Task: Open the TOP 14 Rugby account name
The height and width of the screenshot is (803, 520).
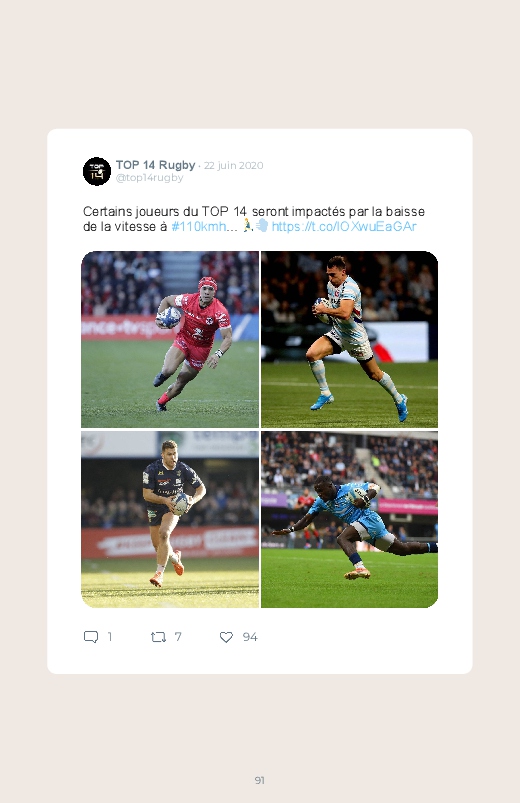Action: tap(155, 165)
